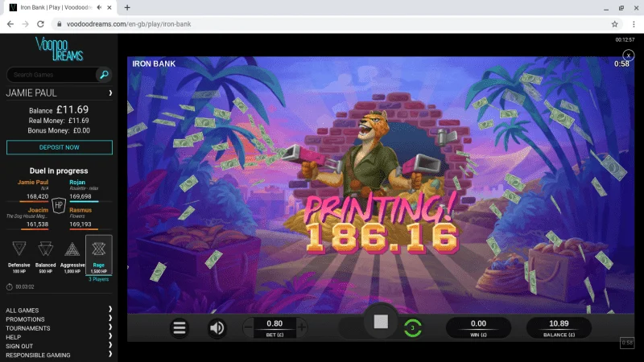
Task: Open the Help menu
Action: coord(13,337)
